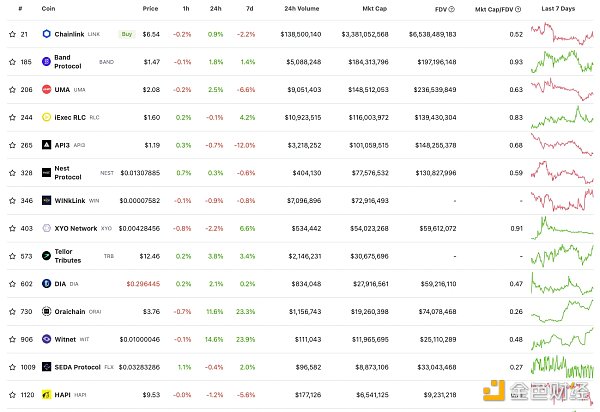Click the Chainlink coin logo
Image resolution: width=600 pixels, height=412 pixels.
tap(46, 33)
